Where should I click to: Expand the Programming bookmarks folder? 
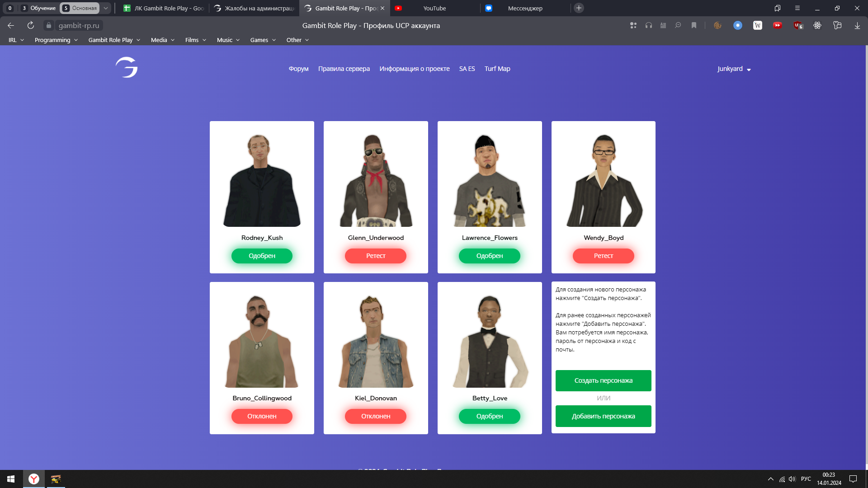click(x=56, y=40)
